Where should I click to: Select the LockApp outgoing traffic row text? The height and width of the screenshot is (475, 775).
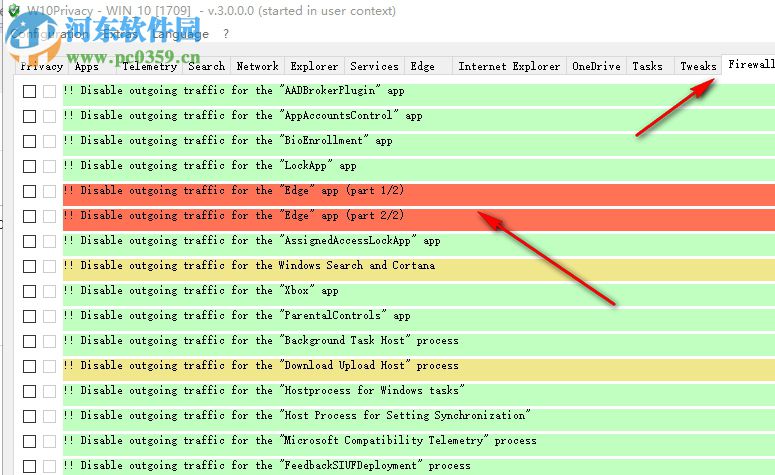(x=210, y=166)
